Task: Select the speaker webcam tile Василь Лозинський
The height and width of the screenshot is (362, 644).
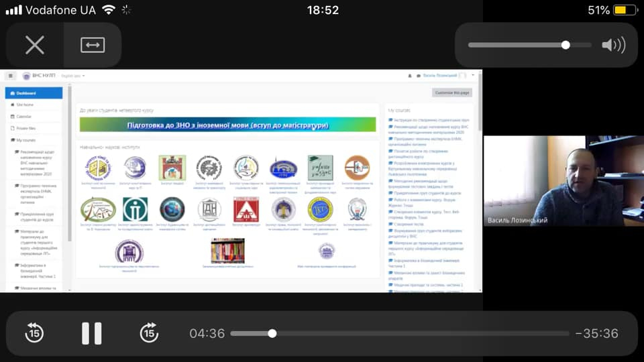Action: click(563, 180)
